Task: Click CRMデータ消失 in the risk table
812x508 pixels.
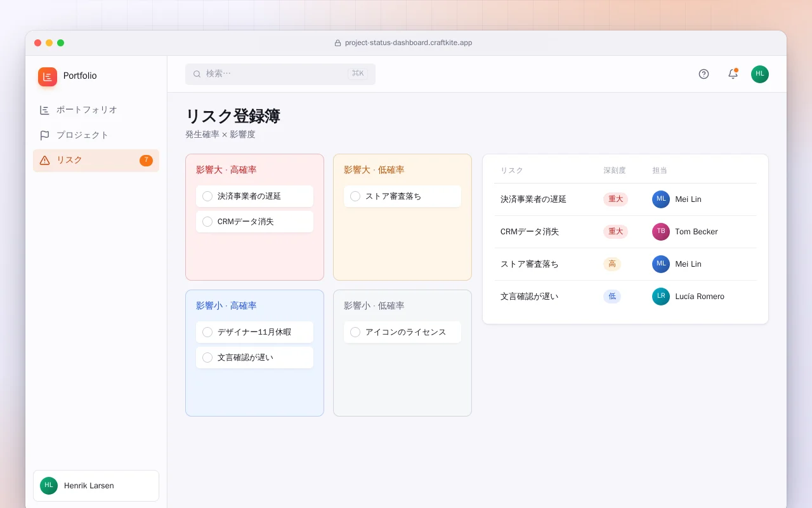Action: [x=530, y=232]
